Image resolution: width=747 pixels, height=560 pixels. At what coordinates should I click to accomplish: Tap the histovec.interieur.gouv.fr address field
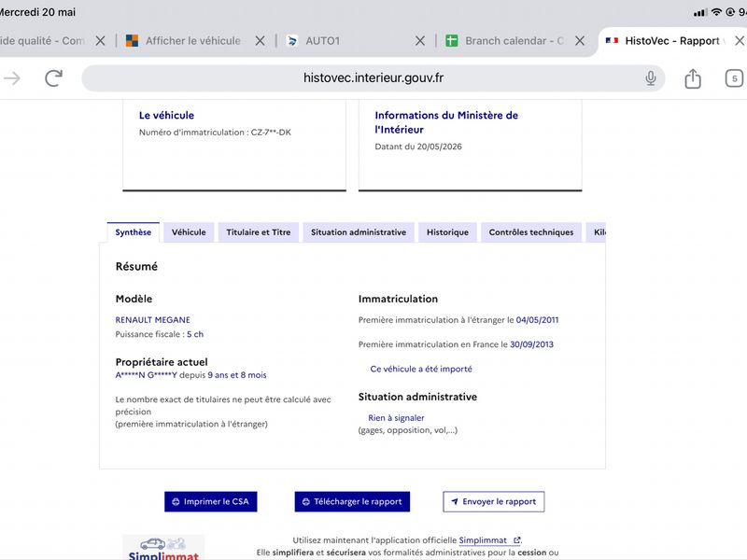point(373,78)
